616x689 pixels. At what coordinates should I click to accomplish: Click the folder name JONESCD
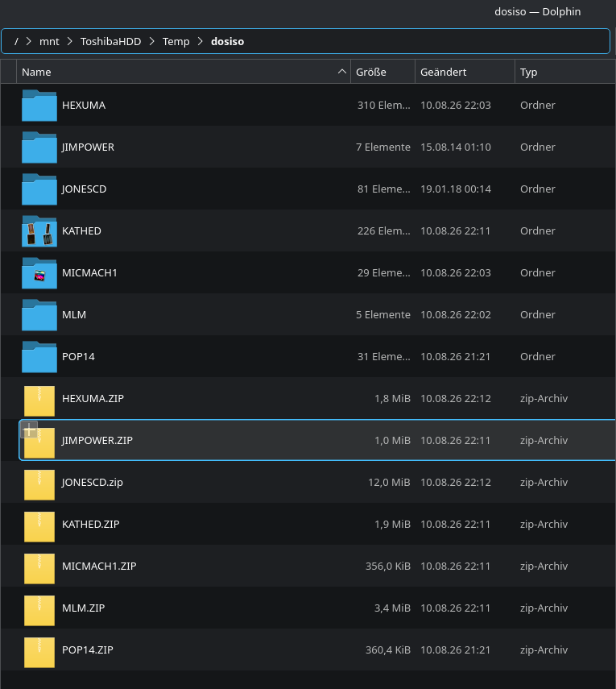click(x=84, y=189)
